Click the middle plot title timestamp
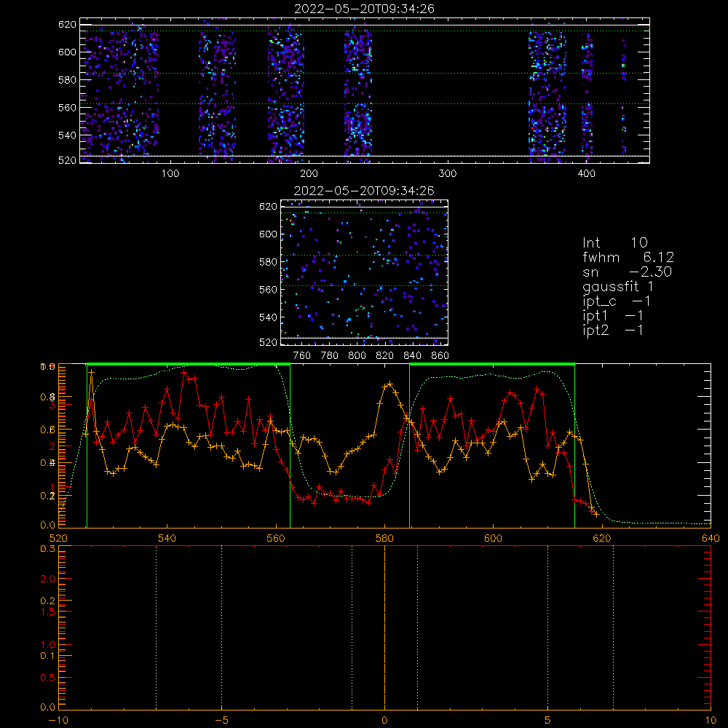This screenshot has width=728, height=728. tap(364, 191)
